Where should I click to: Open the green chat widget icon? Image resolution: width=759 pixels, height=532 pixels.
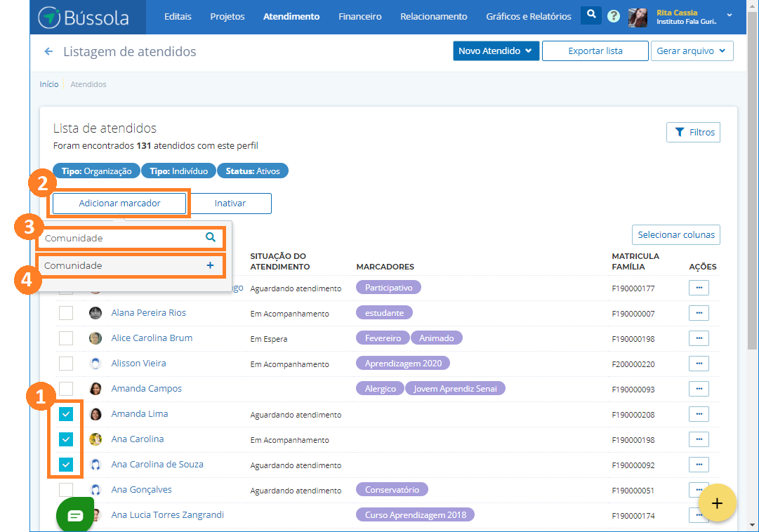(75, 515)
